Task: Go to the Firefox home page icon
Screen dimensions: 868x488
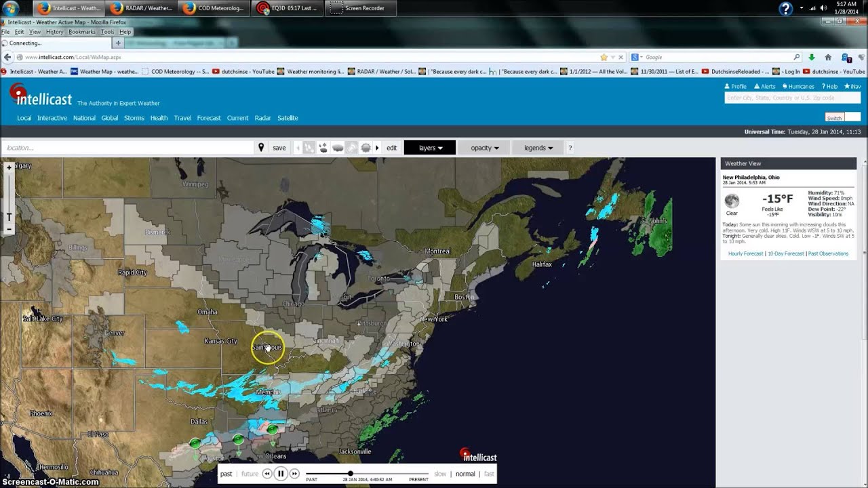Action: (828, 58)
